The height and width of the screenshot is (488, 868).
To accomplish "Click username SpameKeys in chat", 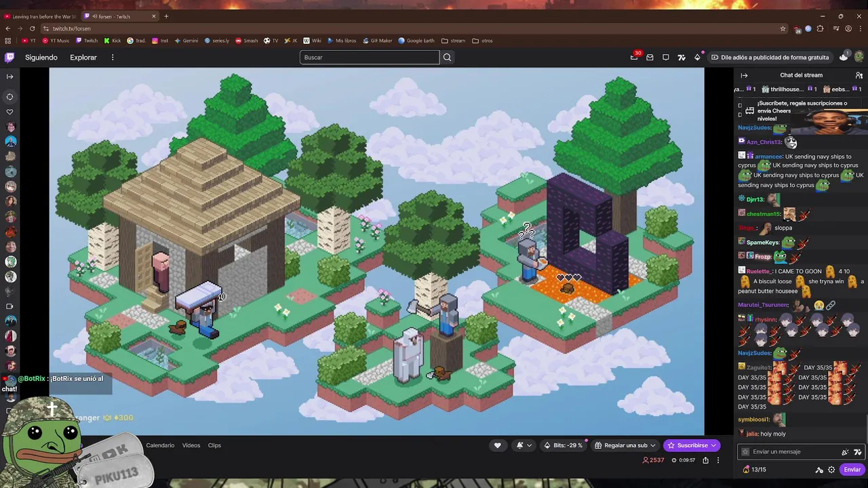I will pos(762,242).
